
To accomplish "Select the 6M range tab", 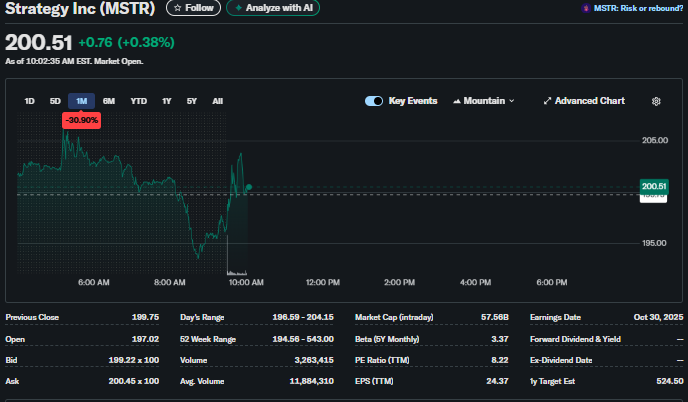I will [108, 101].
